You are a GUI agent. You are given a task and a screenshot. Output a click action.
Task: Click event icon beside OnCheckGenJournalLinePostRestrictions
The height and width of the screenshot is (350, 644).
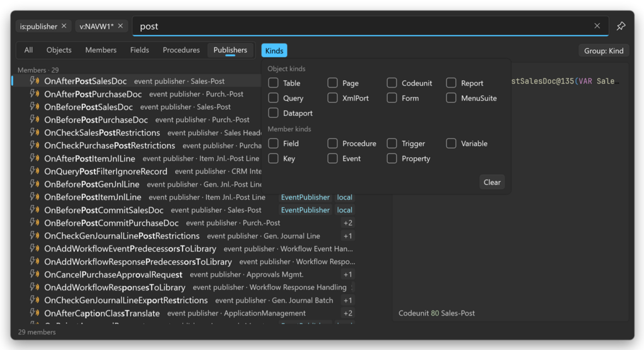(34, 235)
